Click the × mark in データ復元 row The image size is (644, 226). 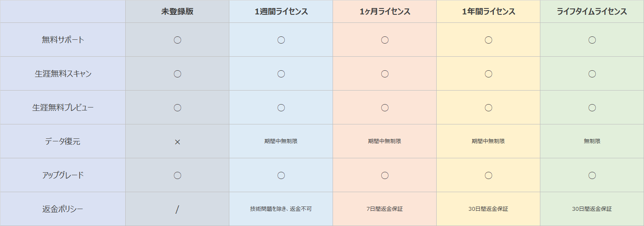pos(177,142)
